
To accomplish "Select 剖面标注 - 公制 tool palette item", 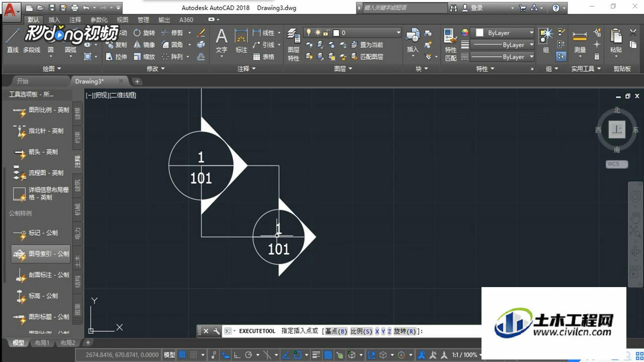I will coord(41,275).
